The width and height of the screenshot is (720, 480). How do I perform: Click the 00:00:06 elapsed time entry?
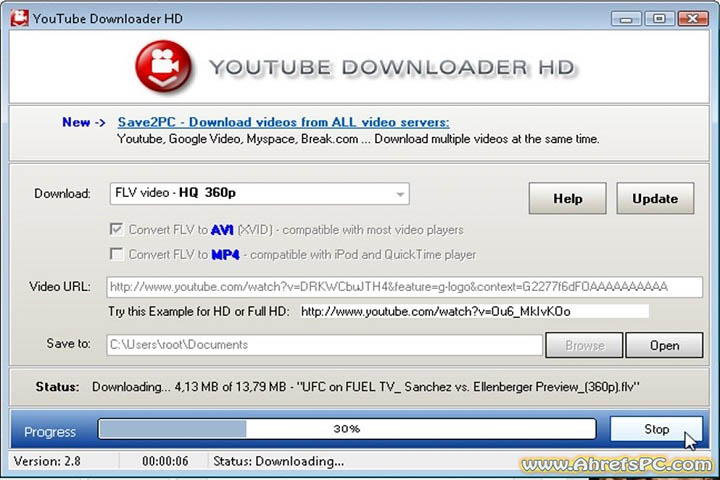click(x=165, y=461)
